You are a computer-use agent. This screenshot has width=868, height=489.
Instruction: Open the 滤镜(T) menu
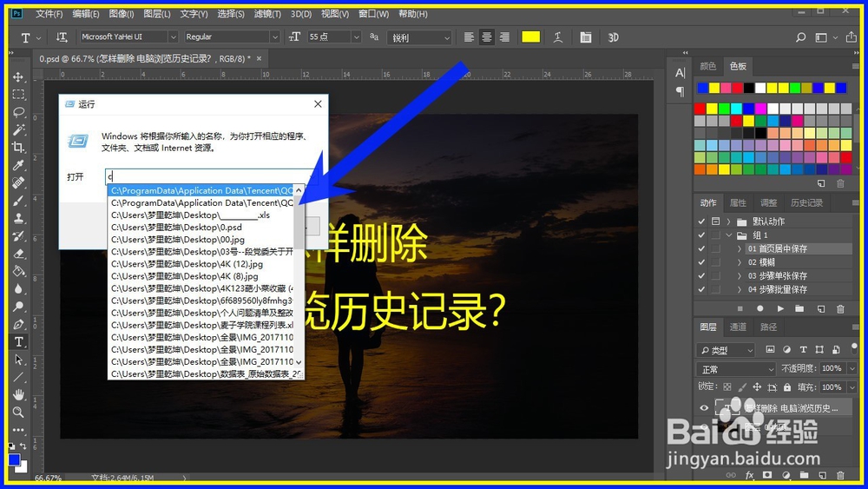(x=267, y=14)
